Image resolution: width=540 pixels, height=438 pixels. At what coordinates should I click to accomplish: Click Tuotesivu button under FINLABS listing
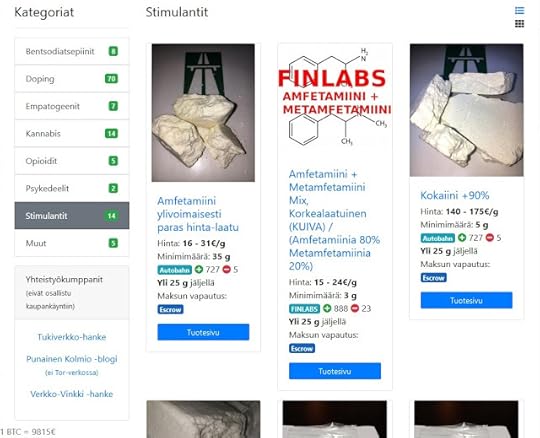335,371
